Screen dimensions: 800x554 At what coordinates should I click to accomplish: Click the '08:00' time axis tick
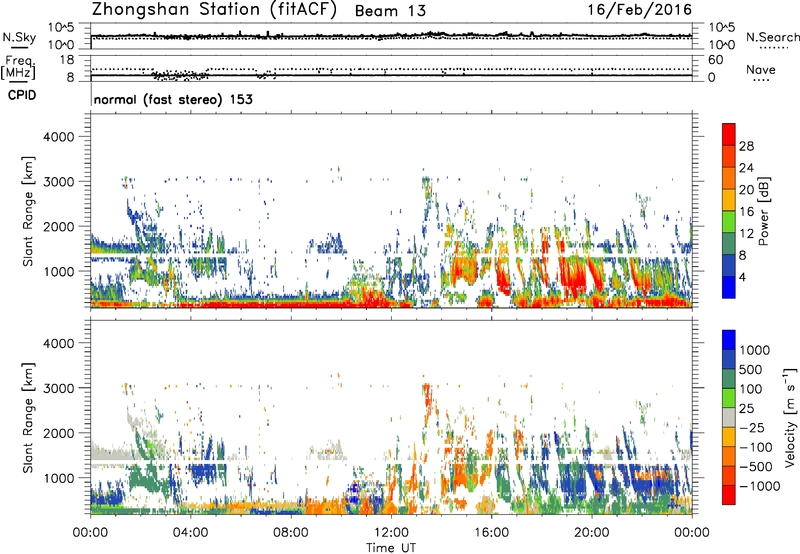(x=291, y=533)
